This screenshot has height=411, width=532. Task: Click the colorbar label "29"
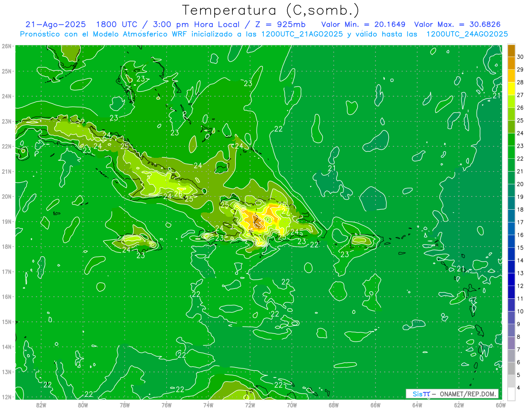click(x=520, y=70)
